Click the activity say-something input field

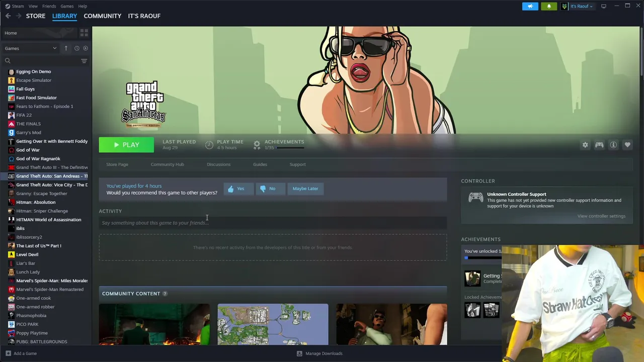coord(273,223)
